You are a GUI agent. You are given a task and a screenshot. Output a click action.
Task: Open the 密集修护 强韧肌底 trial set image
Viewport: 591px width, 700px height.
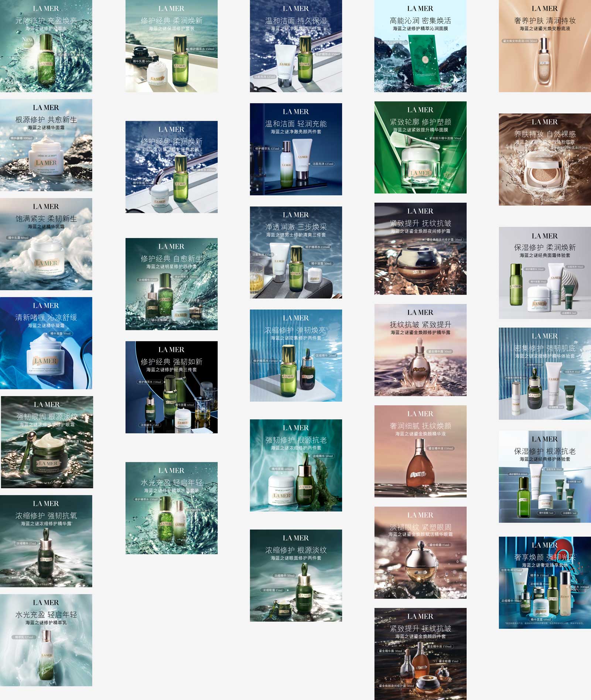[x=545, y=373]
